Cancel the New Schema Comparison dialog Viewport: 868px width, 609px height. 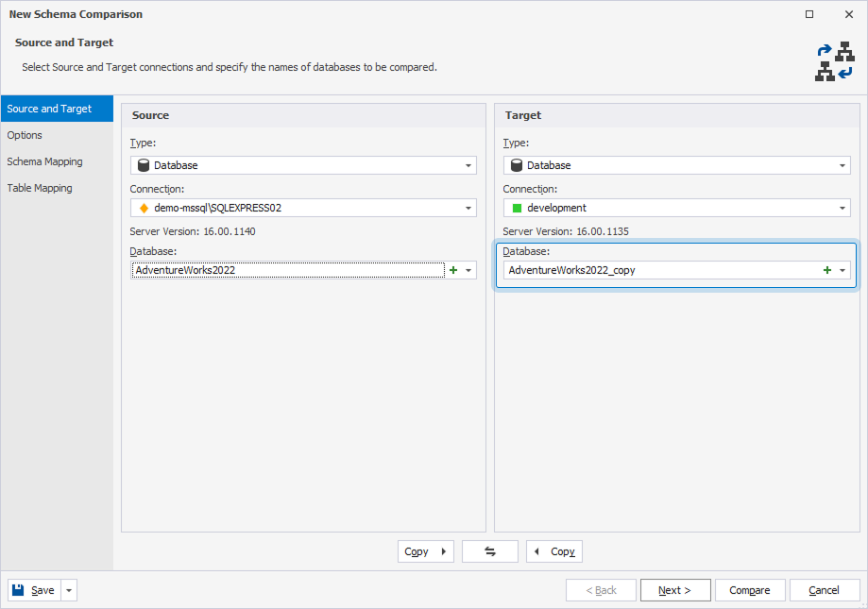click(x=824, y=589)
